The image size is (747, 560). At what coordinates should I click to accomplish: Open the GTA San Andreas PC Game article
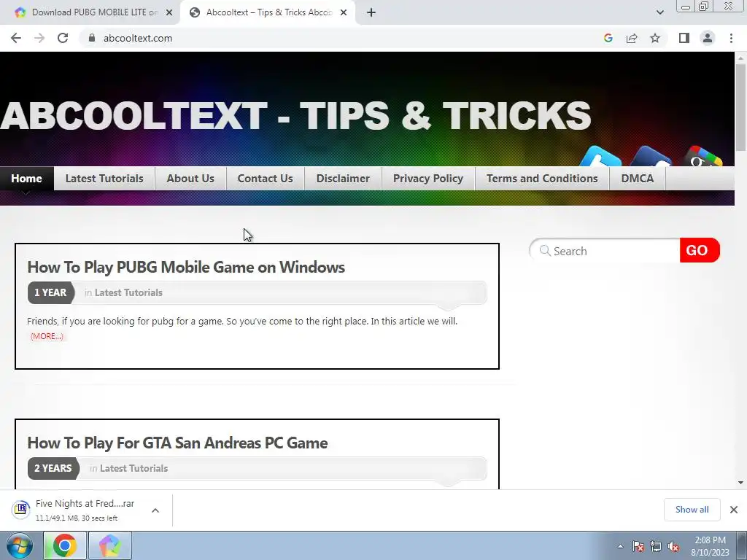(177, 443)
